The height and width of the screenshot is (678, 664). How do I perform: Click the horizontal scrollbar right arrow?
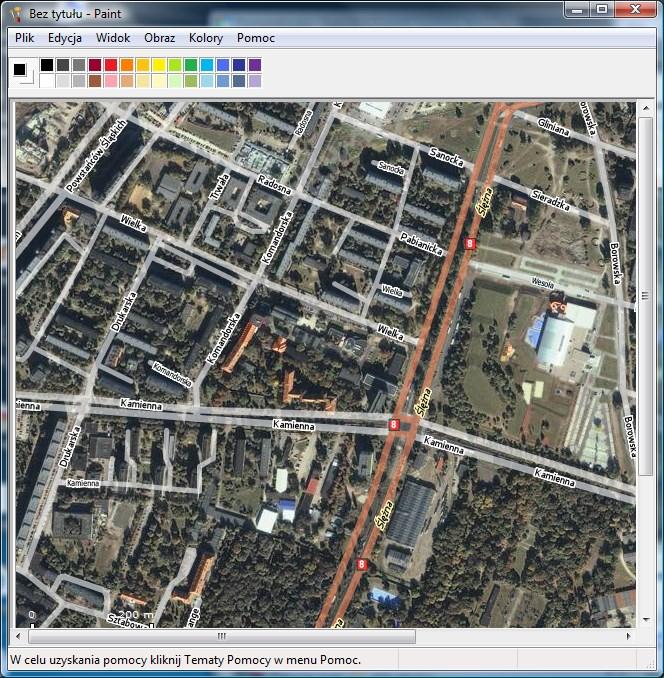click(628, 636)
